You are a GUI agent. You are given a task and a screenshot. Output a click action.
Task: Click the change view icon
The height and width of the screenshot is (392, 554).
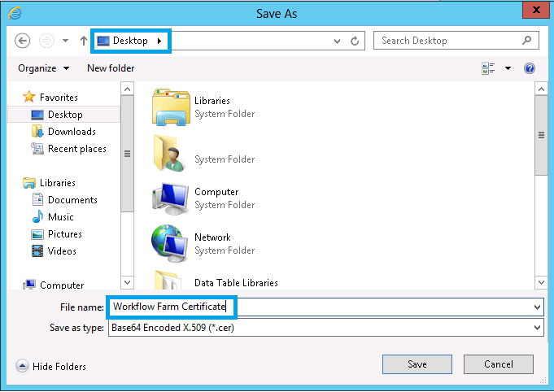tap(488, 68)
